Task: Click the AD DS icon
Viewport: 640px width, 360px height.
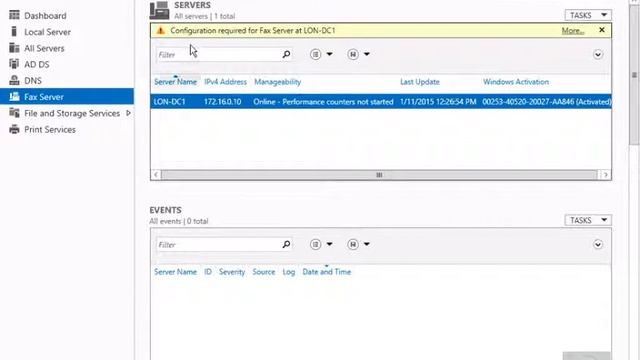Action: coord(14,64)
